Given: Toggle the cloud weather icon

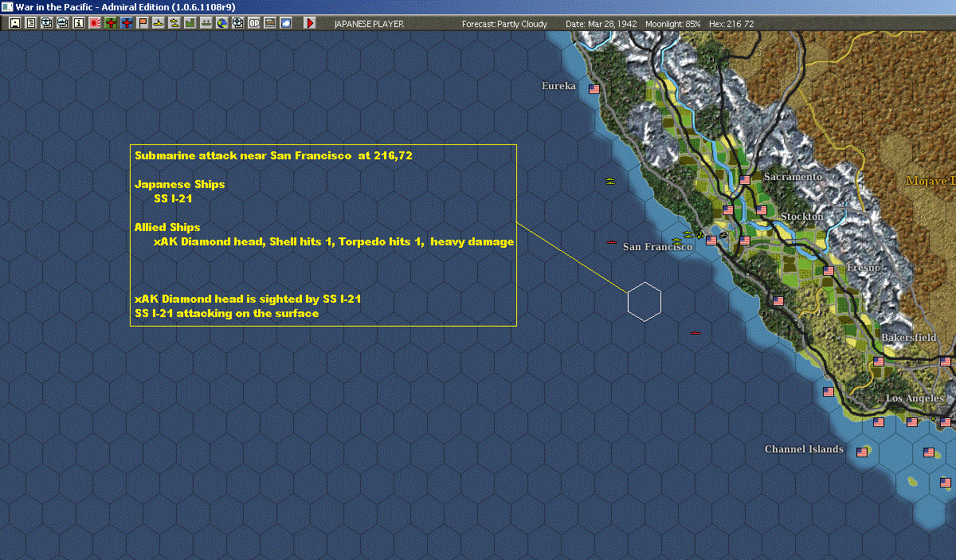Looking at the screenshot, I should tap(286, 23).
